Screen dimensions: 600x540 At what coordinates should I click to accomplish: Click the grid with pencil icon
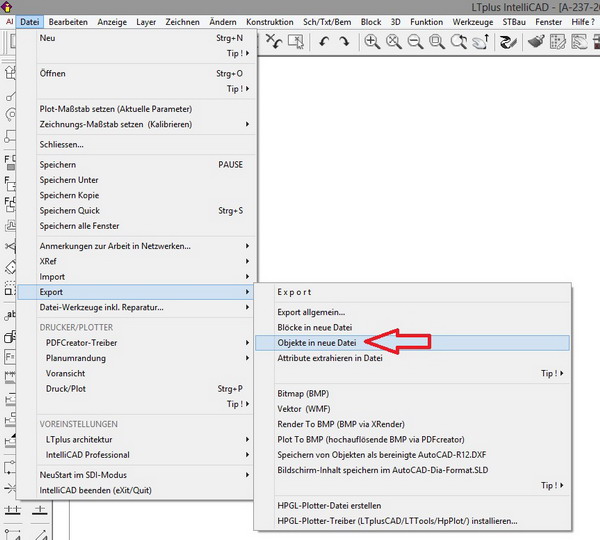tap(558, 41)
